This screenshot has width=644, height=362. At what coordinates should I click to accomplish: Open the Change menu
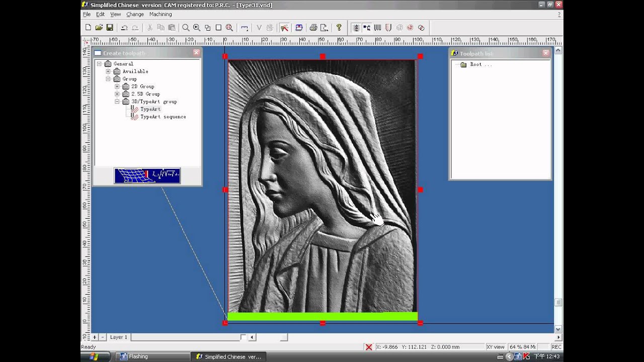[135, 14]
